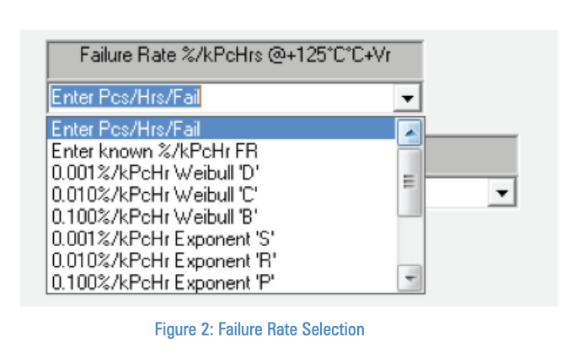Click the highlighted 'Enter Pcs/Hrs/Fail' text field
588x364 pixels.
(126, 97)
